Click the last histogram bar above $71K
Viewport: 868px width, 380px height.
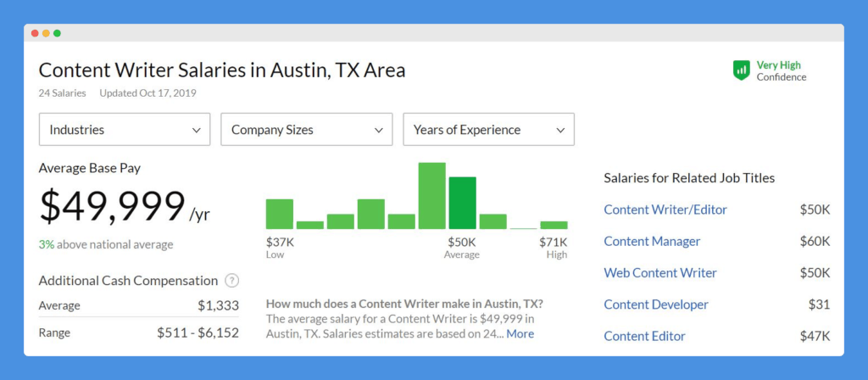tap(554, 225)
